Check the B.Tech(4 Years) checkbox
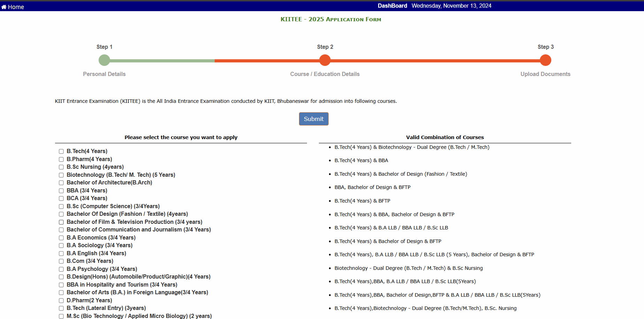 click(61, 151)
